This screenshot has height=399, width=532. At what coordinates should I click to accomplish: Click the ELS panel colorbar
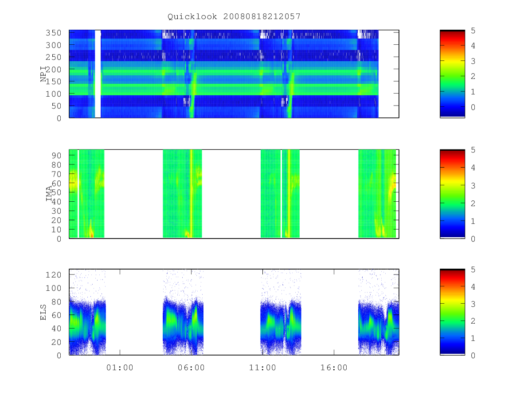coord(452,312)
